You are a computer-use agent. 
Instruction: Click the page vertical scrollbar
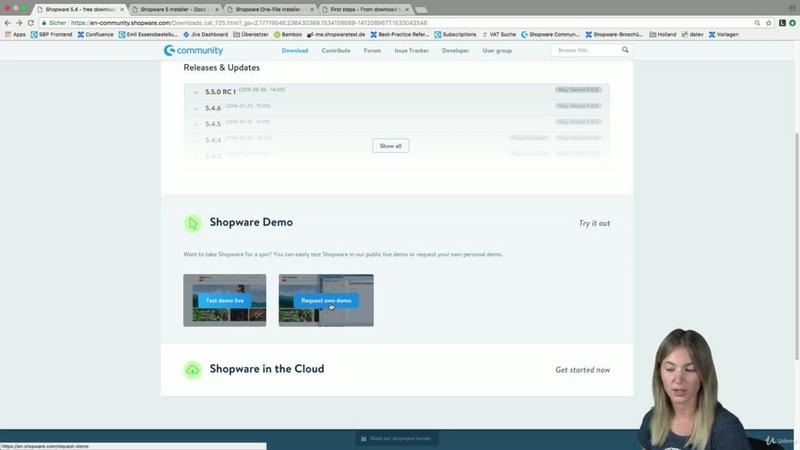click(797, 245)
